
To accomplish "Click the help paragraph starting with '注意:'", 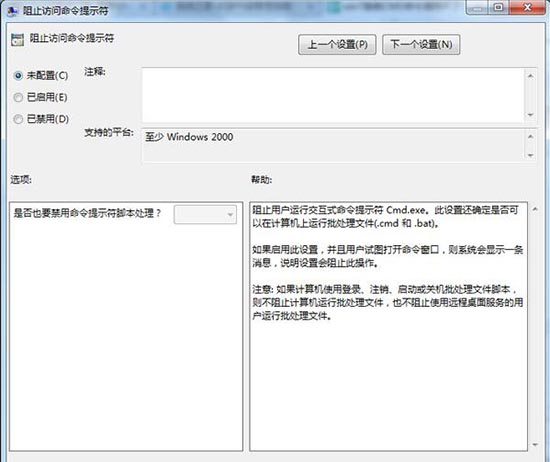I will tap(387, 302).
